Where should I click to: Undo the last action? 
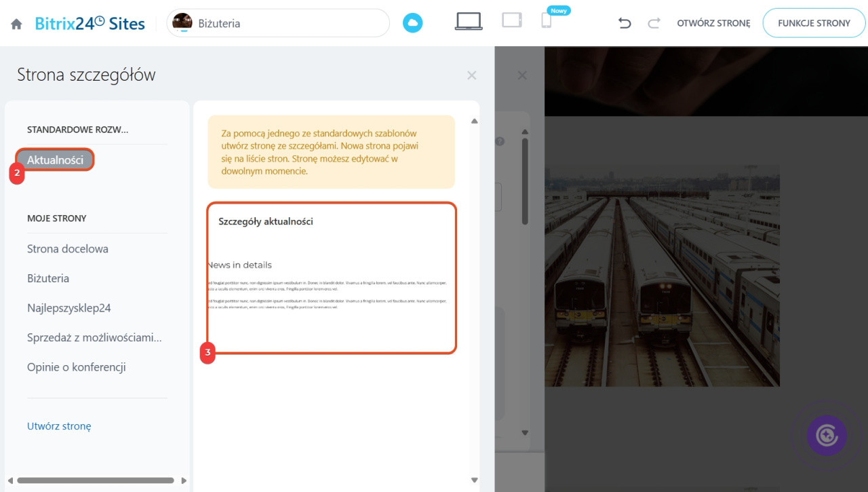pos(625,23)
